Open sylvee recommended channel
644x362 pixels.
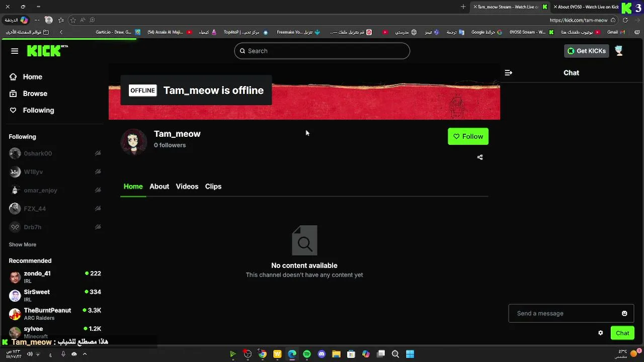click(55, 332)
